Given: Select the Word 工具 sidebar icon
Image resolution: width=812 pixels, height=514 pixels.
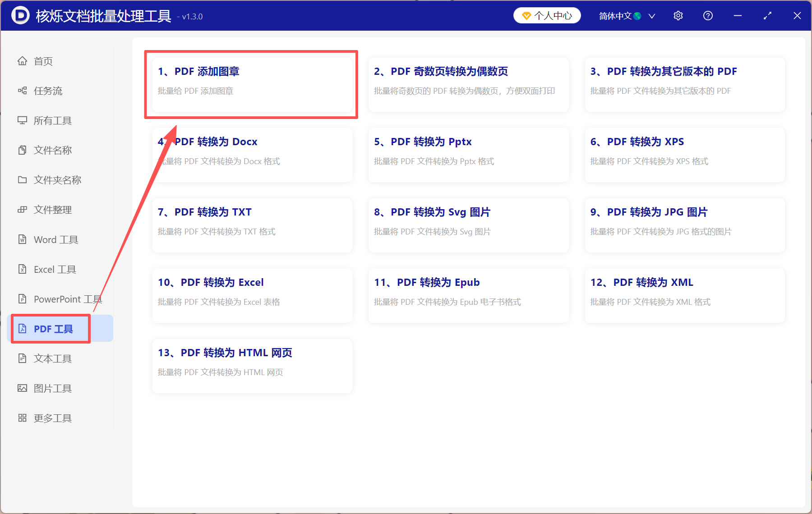Looking at the screenshot, I should tap(23, 239).
